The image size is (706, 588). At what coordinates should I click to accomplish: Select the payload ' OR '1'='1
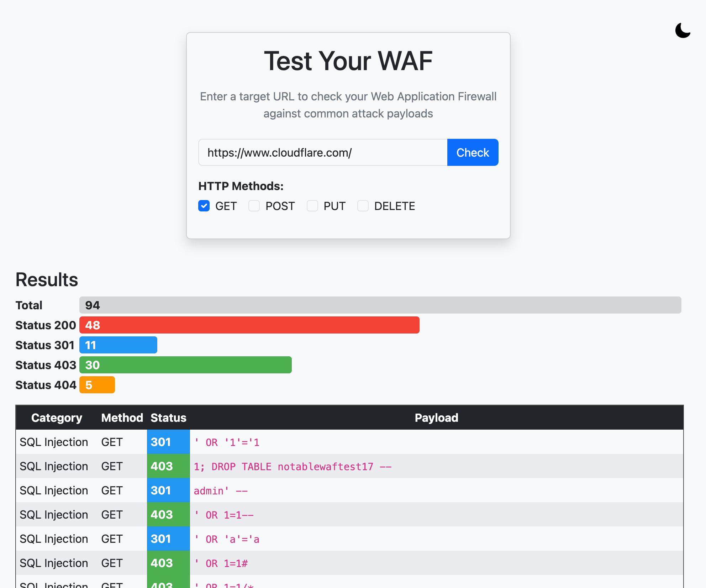(227, 442)
